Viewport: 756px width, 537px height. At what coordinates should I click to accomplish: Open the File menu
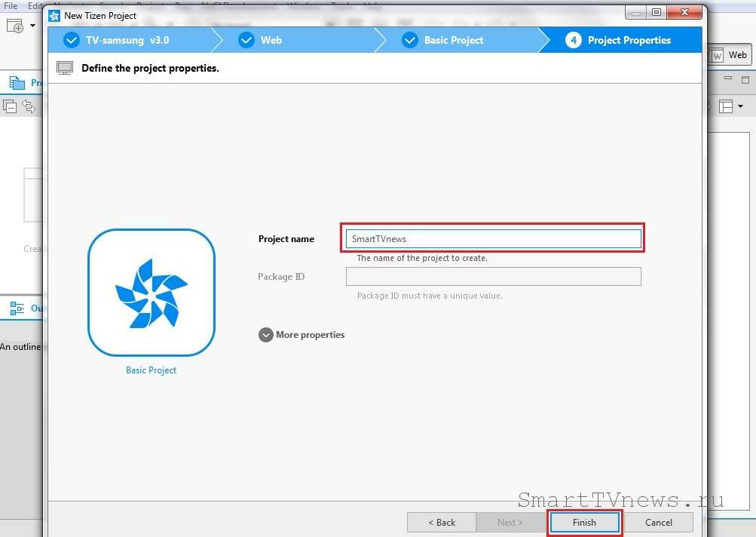click(x=10, y=5)
